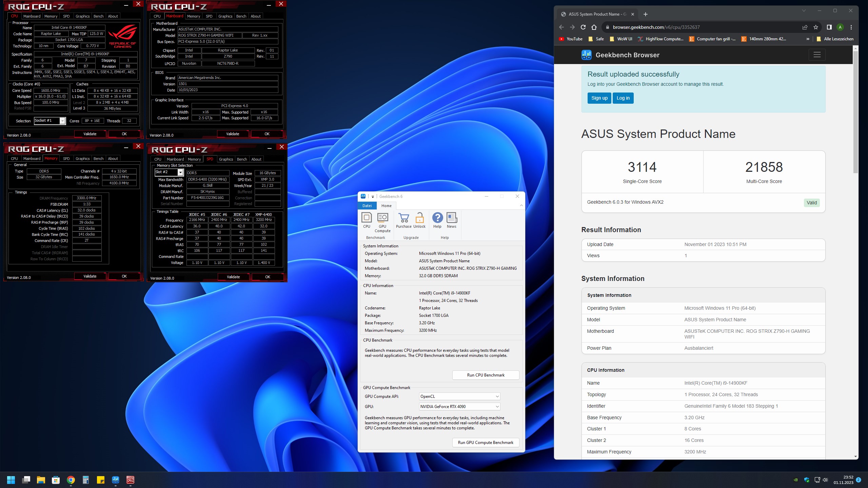This screenshot has height=488, width=868.
Task: Click the Geekbench Browser logo icon
Action: pos(586,55)
